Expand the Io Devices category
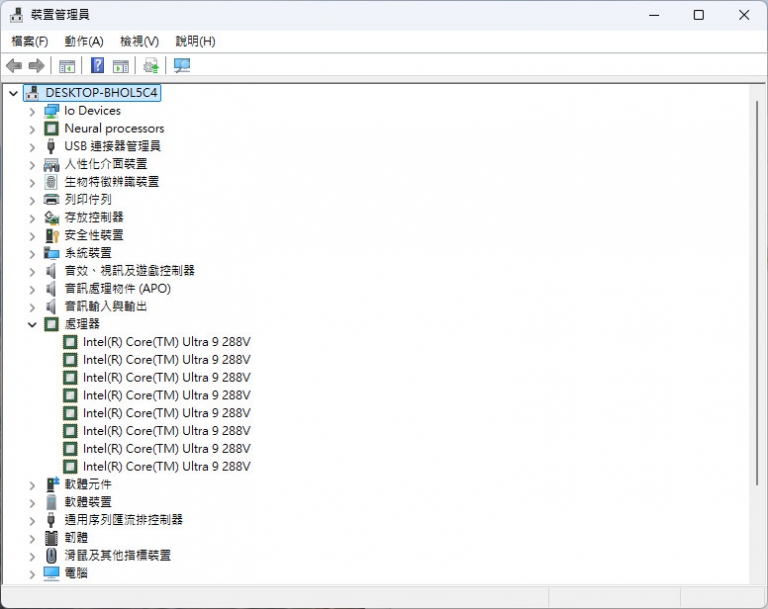Image resolution: width=768 pixels, height=609 pixels. (32, 112)
